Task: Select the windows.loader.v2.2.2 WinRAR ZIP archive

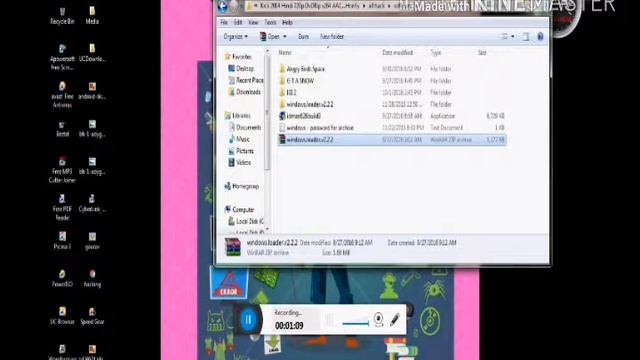Action: [x=392, y=140]
